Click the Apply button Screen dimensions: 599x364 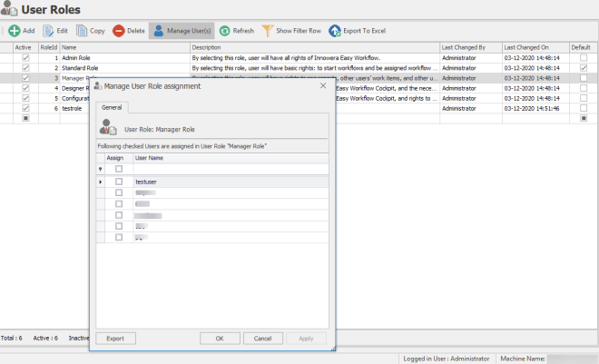coord(306,339)
